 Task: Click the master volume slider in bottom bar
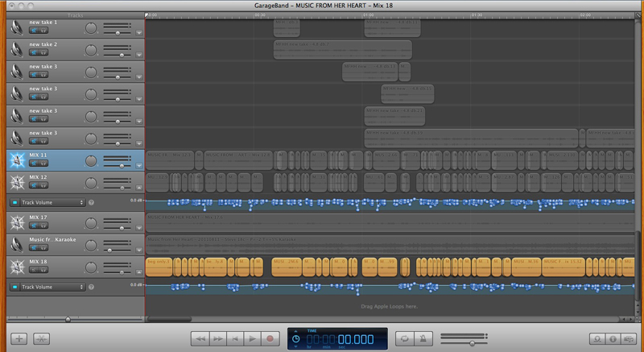(471, 343)
